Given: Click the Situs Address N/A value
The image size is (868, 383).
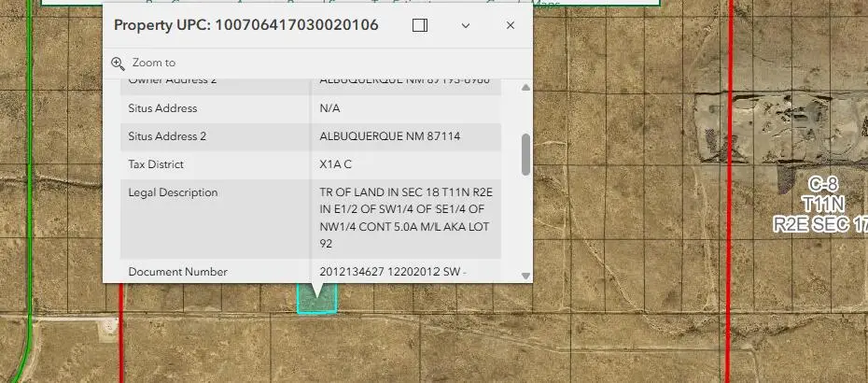Looking at the screenshot, I should (329, 108).
